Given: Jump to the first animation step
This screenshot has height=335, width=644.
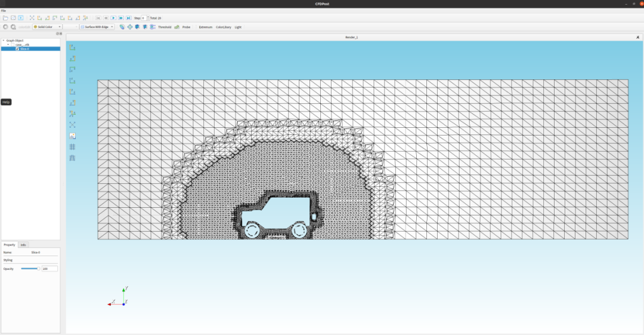Looking at the screenshot, I should click(98, 18).
